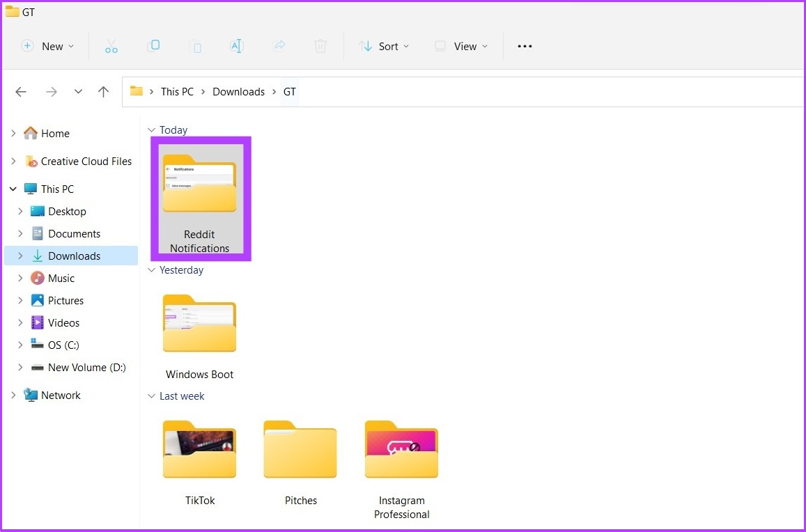Go back with the left arrow
Viewport: 806px width, 532px height.
pos(21,92)
